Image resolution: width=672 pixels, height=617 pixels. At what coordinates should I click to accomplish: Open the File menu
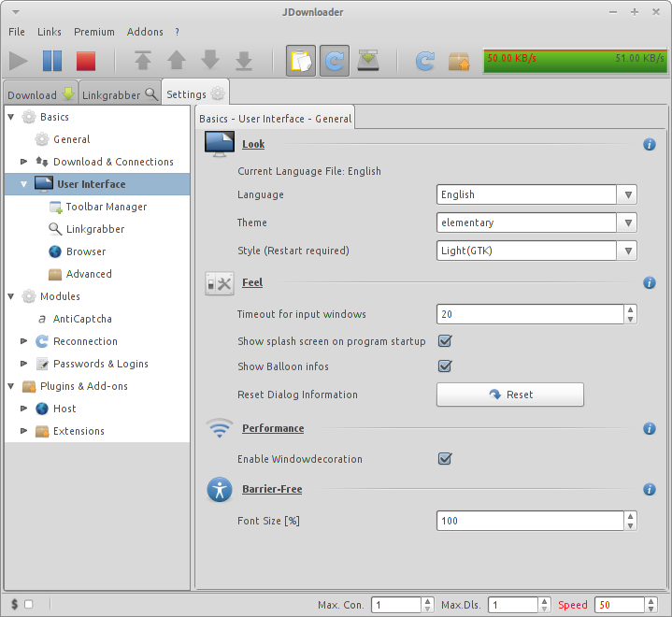point(17,32)
